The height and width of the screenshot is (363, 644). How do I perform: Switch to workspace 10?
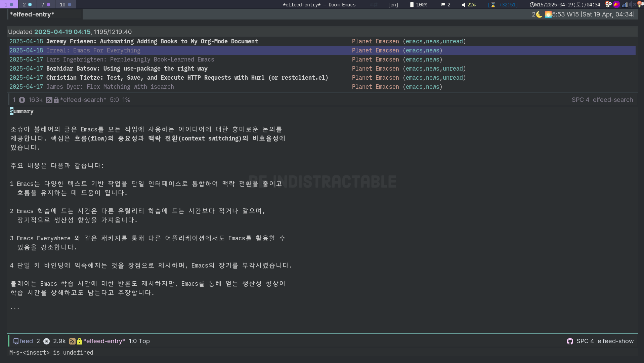click(x=65, y=4)
